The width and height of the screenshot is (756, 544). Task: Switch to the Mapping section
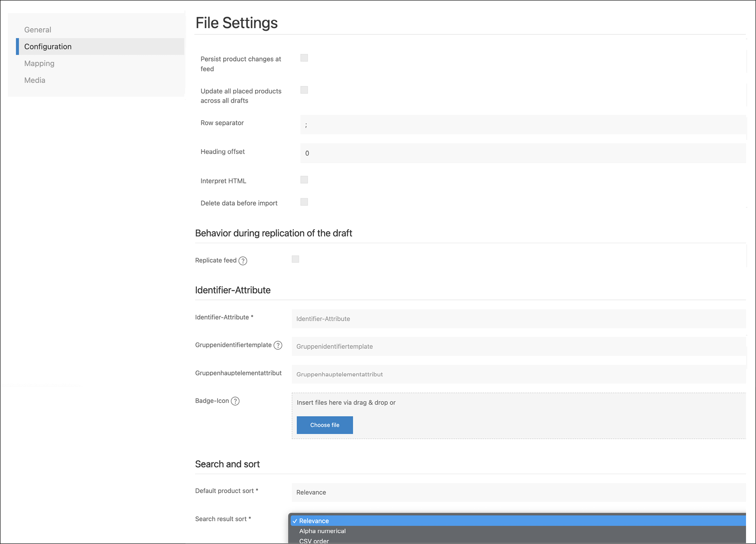pos(39,64)
